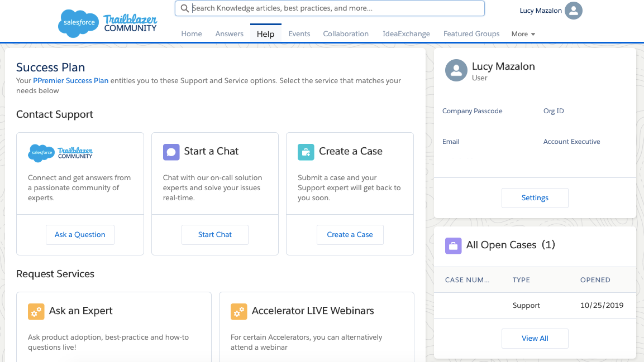Viewport: 644px width, 362px height.
Task: Click the Ask an Expert heading
Action: (x=80, y=311)
